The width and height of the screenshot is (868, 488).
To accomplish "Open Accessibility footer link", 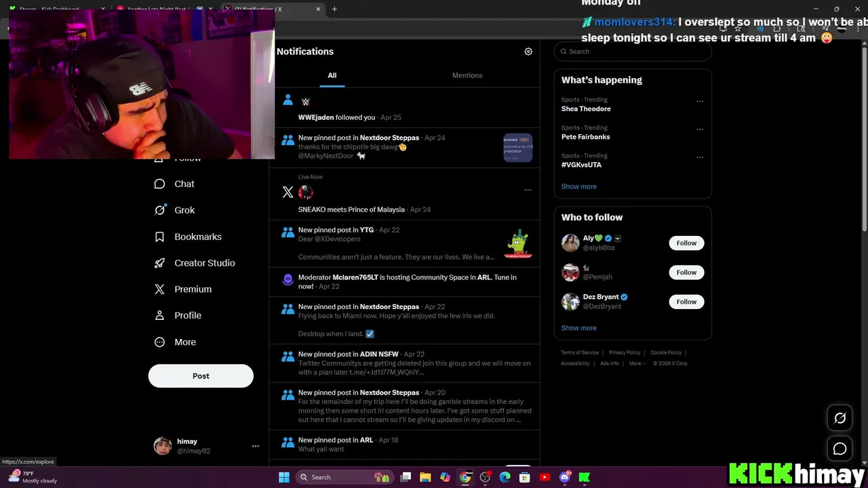I will tap(575, 363).
